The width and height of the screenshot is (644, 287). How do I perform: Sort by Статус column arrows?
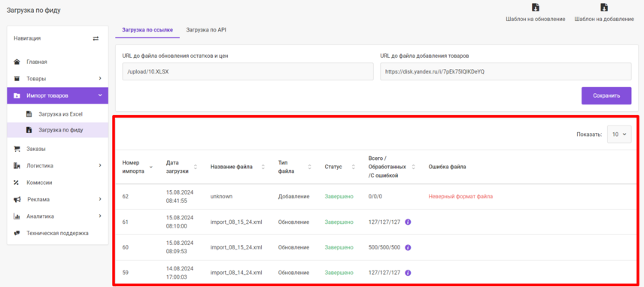pyautogui.click(x=353, y=167)
